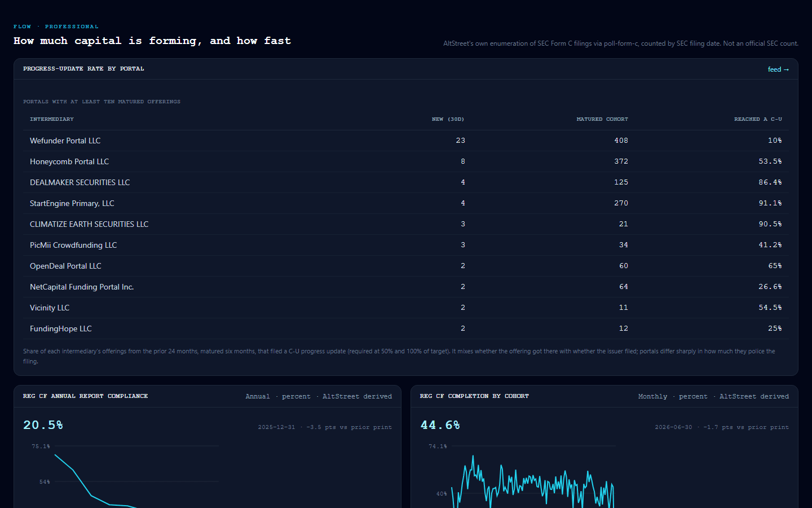812x508 pixels.
Task: Click StartEngine Primary, LLC intermediary name
Action: [72, 203]
